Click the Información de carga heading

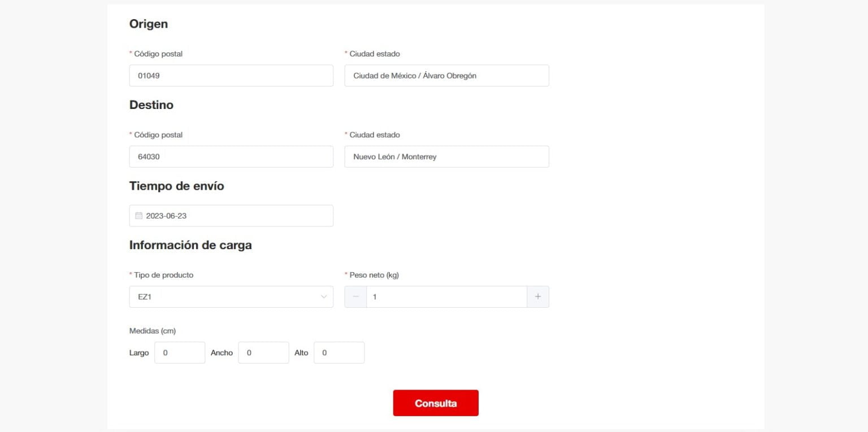point(190,245)
